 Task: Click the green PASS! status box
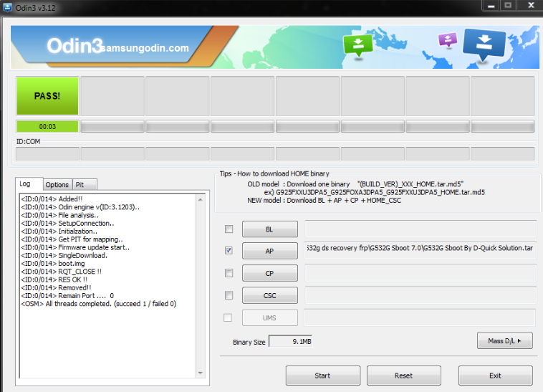(x=47, y=96)
